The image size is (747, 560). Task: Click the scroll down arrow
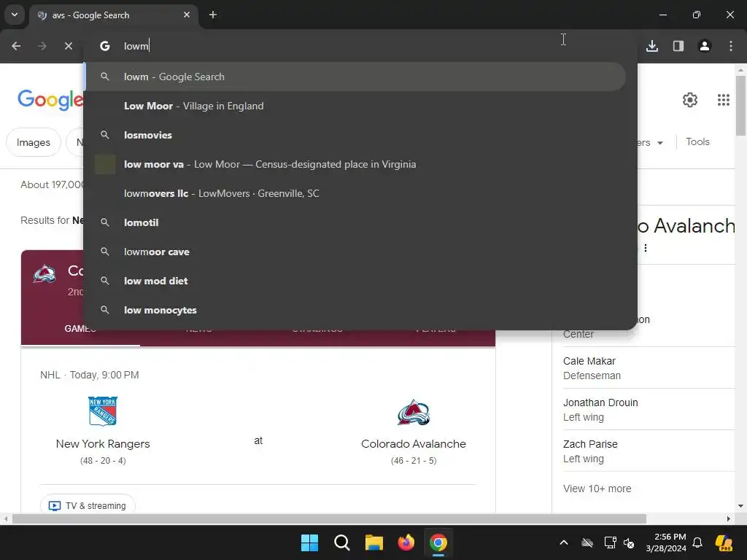pos(740,506)
